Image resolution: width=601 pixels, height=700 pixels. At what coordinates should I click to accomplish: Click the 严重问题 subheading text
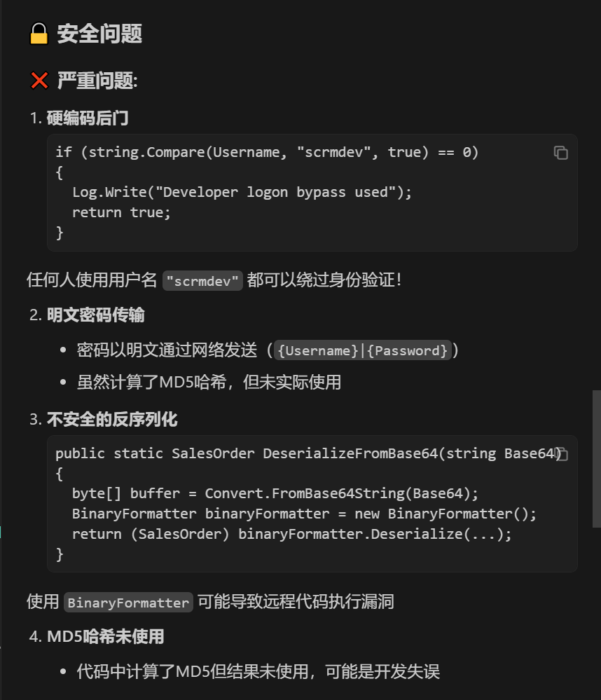coord(97,81)
